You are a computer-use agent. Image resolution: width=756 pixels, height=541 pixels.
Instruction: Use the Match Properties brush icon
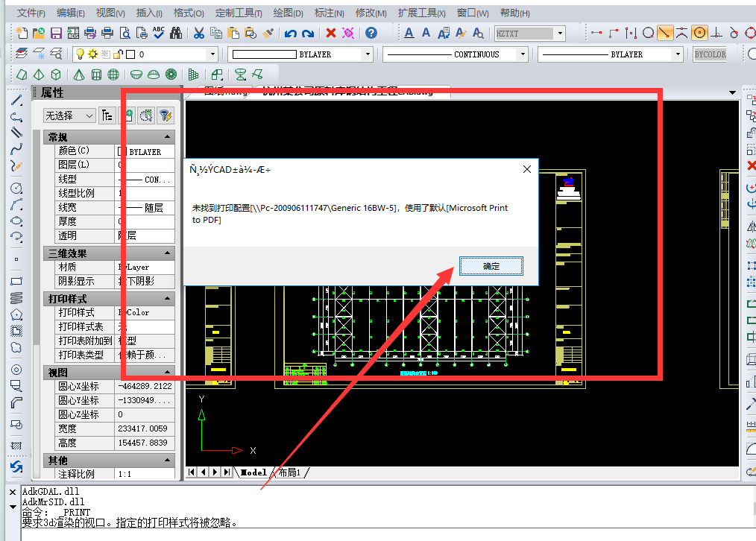pyautogui.click(x=268, y=33)
